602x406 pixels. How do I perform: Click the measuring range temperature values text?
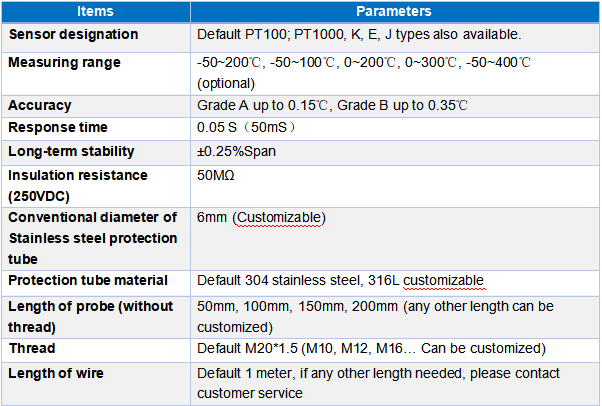[x=364, y=62]
